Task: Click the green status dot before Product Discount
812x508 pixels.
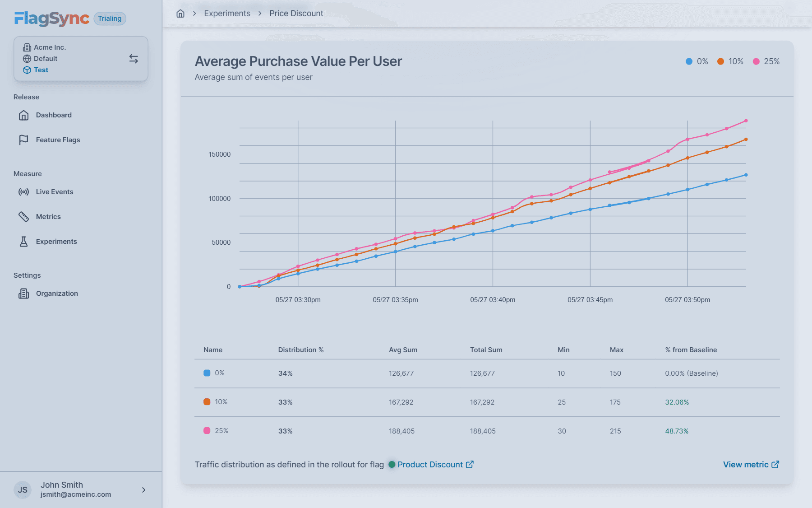Action: tap(392, 465)
